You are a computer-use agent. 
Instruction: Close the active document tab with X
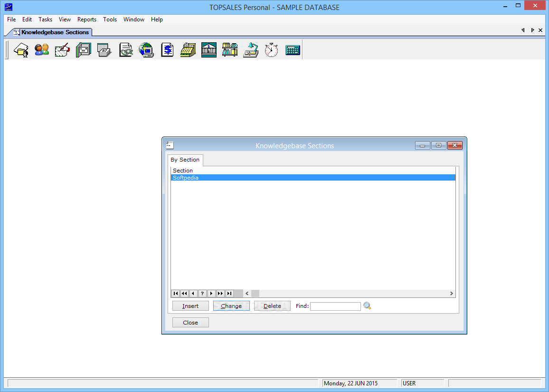(540, 30)
